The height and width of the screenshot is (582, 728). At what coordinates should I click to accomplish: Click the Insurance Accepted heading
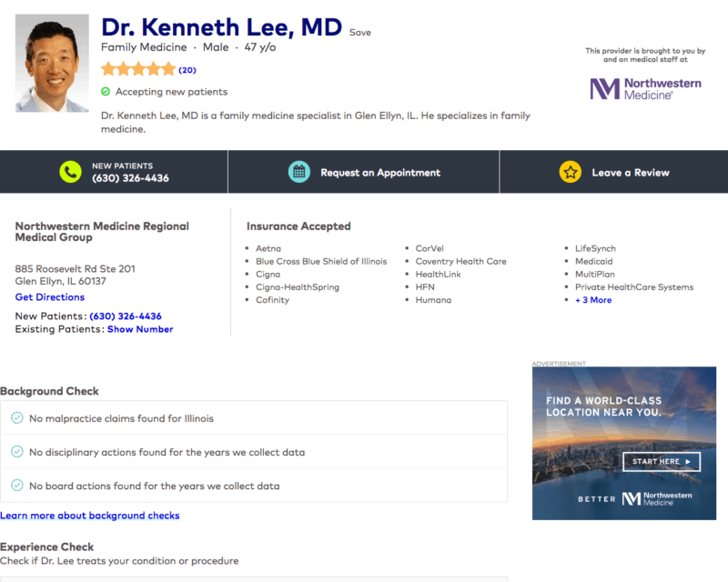298,226
